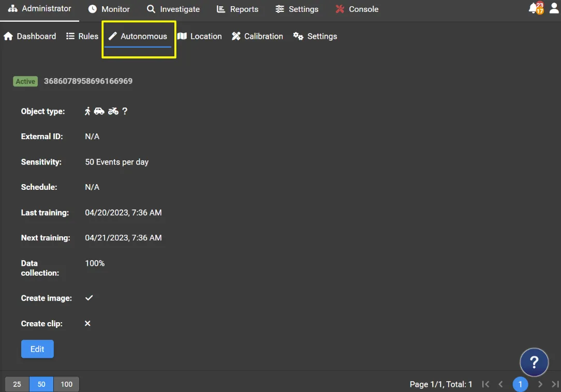Show 100 items per page
561x392 pixels.
(67, 384)
